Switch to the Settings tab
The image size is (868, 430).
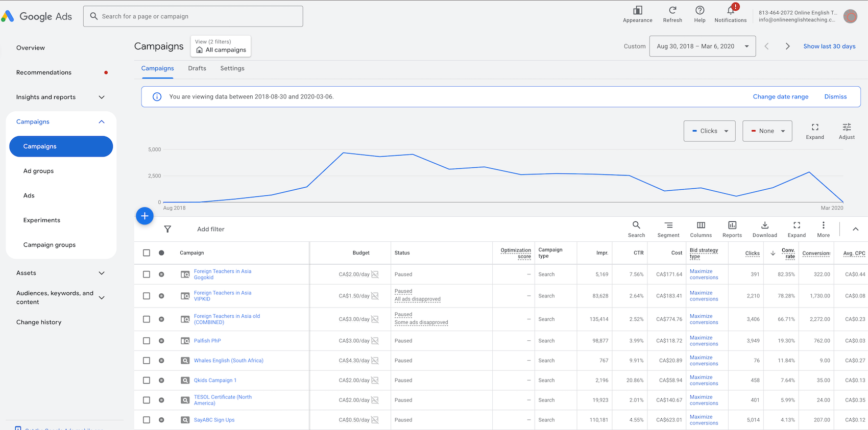[x=232, y=68]
